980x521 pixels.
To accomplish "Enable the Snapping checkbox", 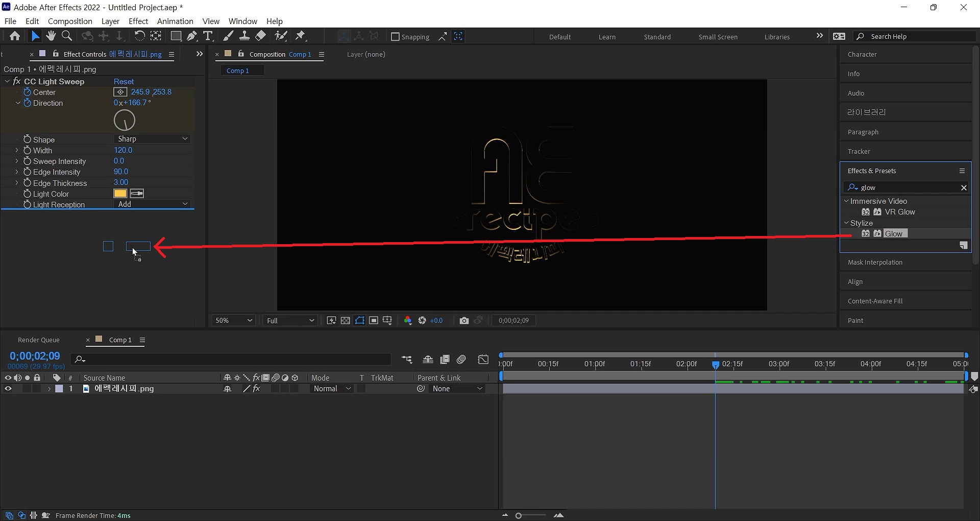I will 395,37.
